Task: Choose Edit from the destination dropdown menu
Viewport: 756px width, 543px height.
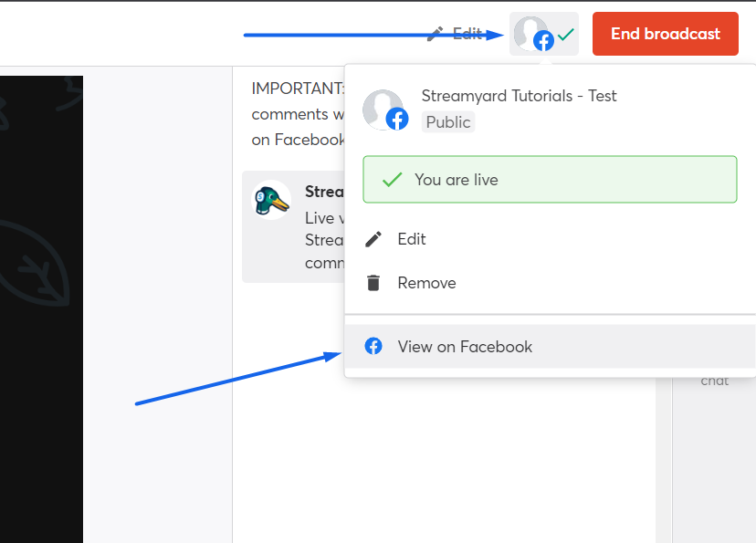Action: (x=412, y=239)
